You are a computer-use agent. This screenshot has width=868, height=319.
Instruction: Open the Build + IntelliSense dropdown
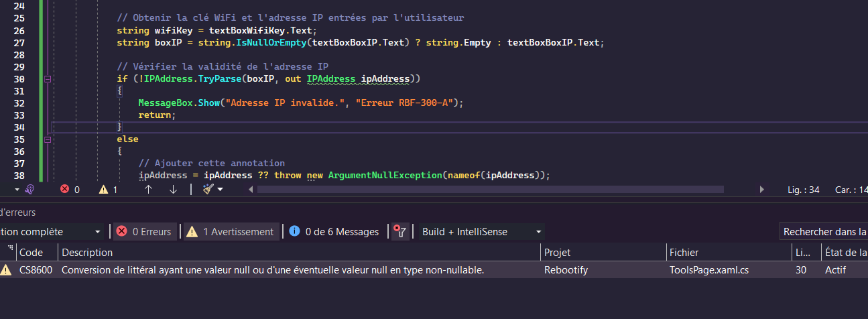pos(481,231)
